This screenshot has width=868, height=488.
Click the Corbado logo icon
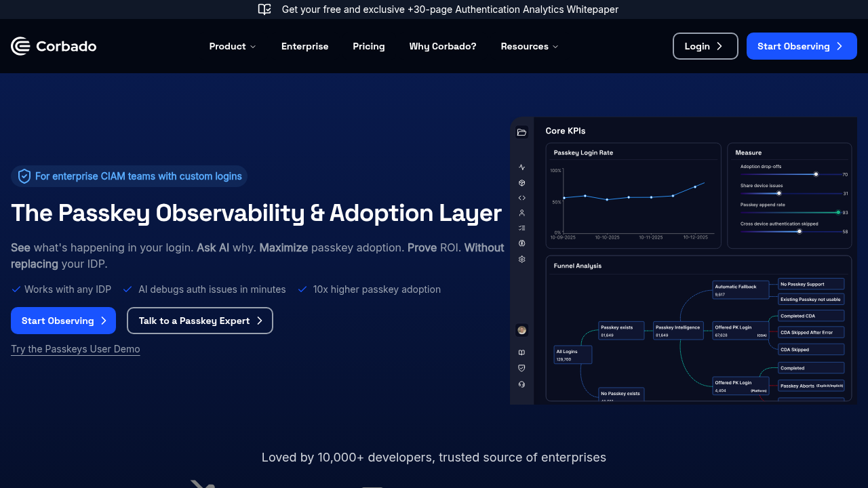(20, 46)
